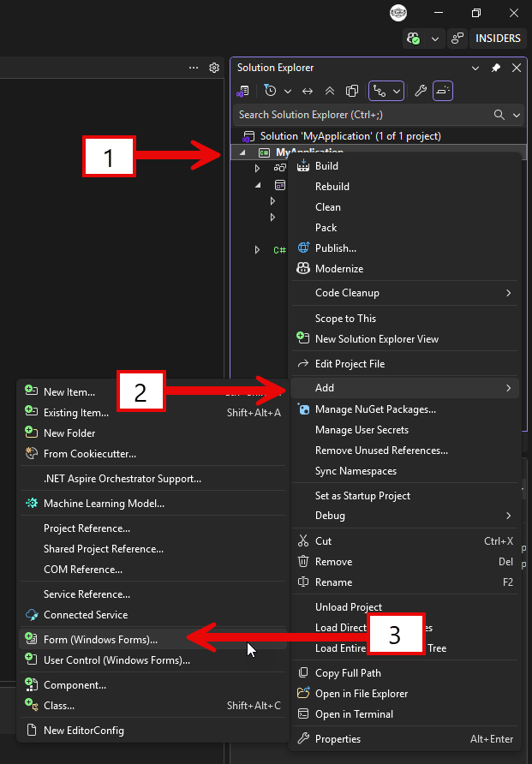
Task: Toggle Preview Selected Items button
Action: coord(443,91)
